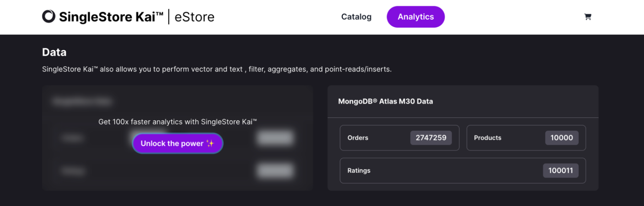
Task: Open the shopping cart icon
Action: point(588,17)
